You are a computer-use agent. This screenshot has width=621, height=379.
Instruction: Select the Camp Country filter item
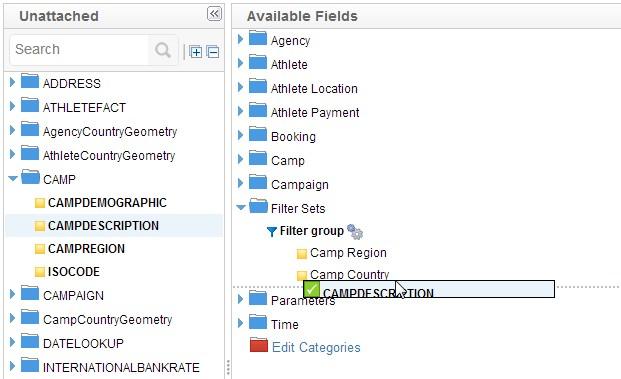pos(350,274)
